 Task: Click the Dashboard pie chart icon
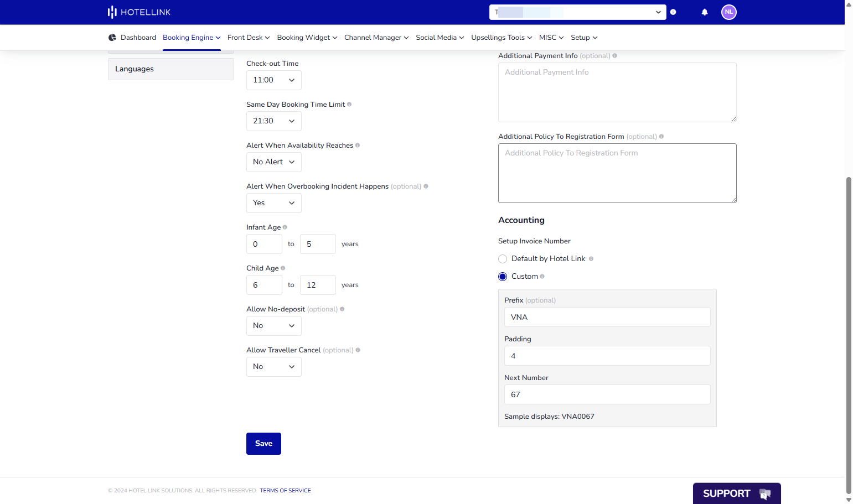tap(112, 38)
